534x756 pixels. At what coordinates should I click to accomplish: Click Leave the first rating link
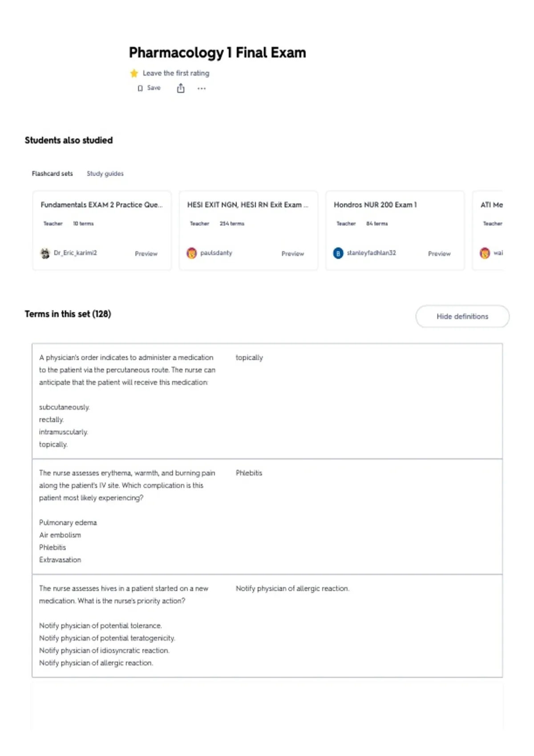[x=176, y=73]
